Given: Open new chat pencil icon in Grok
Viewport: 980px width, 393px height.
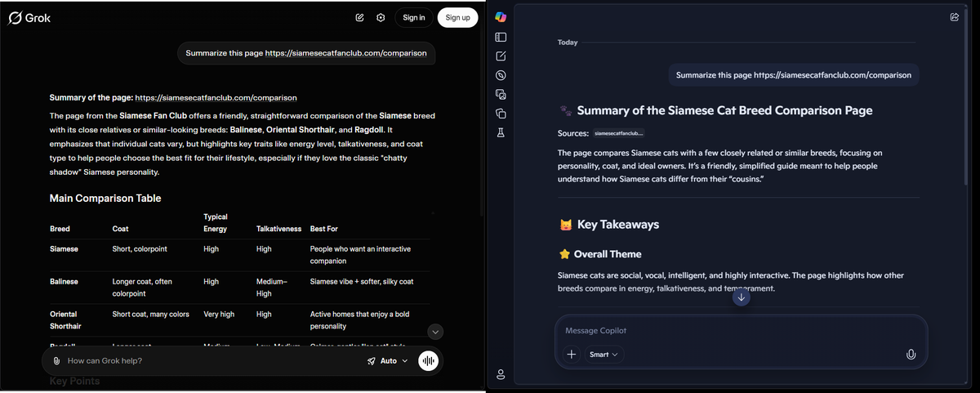Looking at the screenshot, I should click(x=360, y=18).
